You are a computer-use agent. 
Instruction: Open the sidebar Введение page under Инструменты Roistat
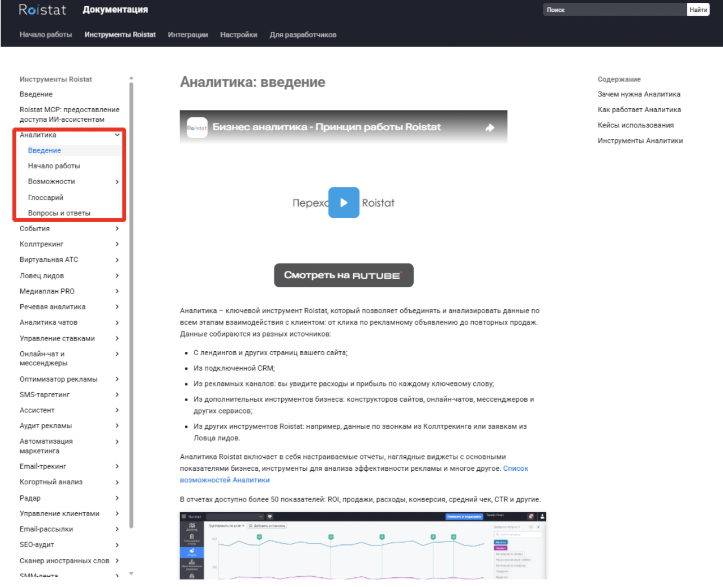tap(36, 94)
